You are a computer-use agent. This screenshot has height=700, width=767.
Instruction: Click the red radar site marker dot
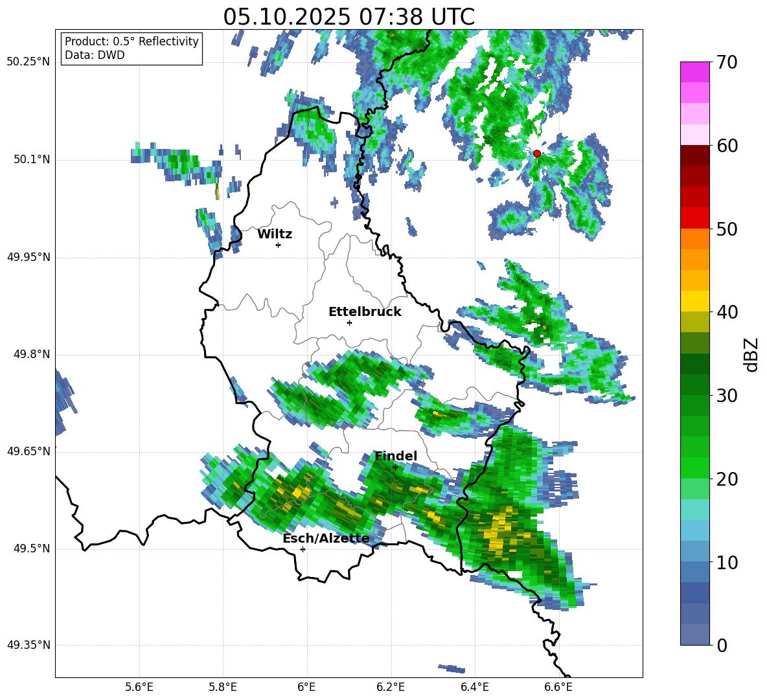point(536,153)
